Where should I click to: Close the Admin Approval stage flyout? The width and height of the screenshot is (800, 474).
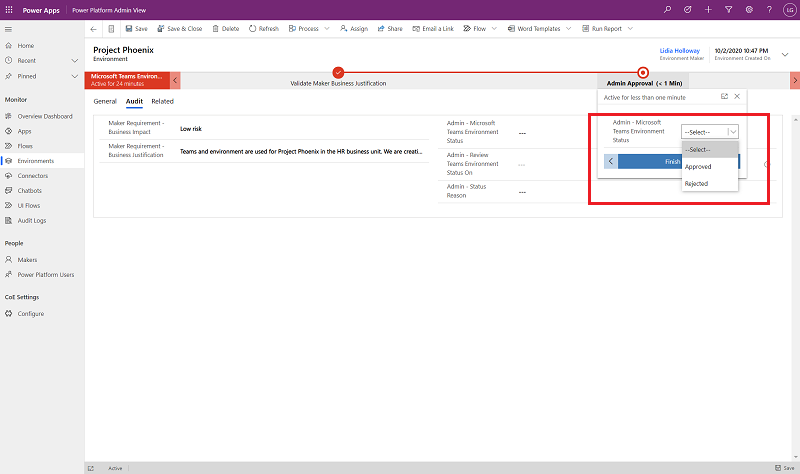737,96
